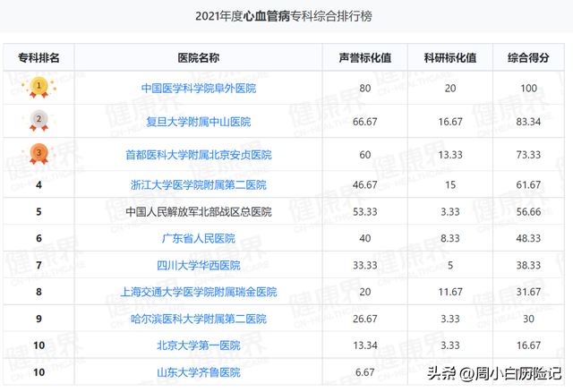Click the research value 11.67
The width and height of the screenshot is (573, 392).
450,292
